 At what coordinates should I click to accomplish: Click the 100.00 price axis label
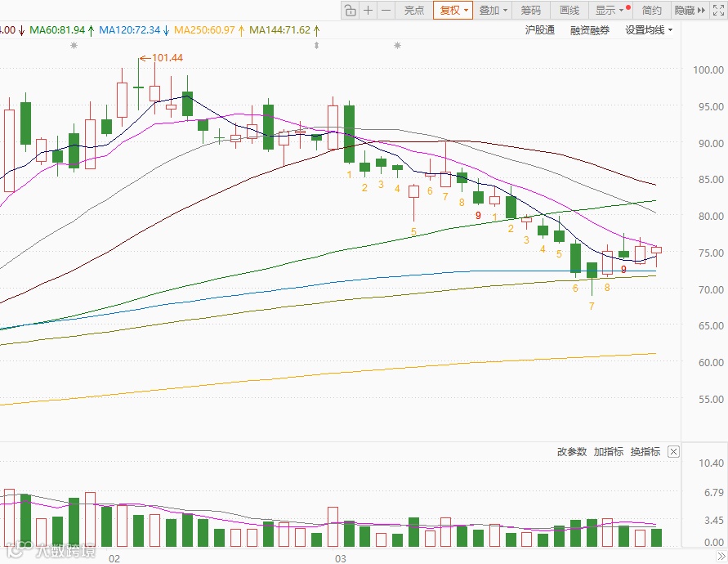pyautogui.click(x=708, y=69)
